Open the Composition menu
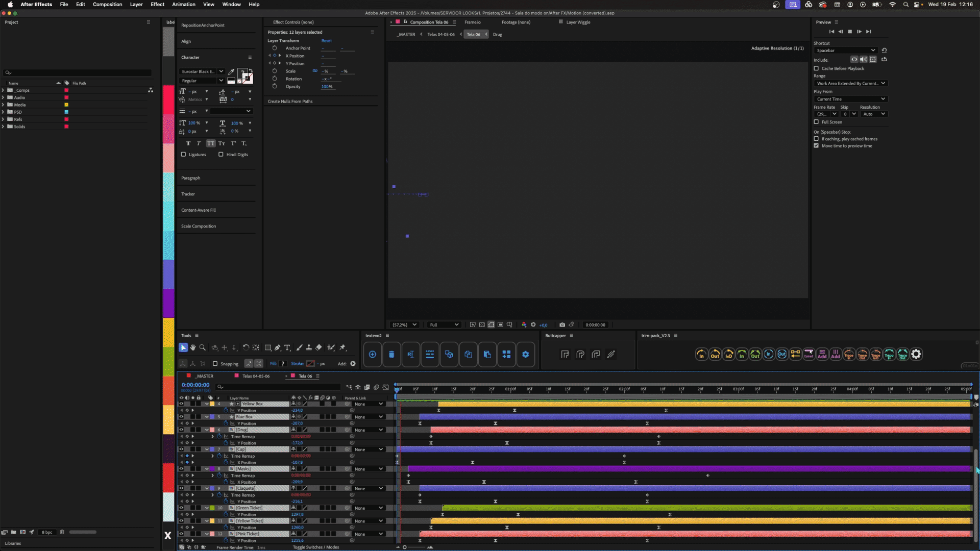The image size is (980, 551). (107, 4)
